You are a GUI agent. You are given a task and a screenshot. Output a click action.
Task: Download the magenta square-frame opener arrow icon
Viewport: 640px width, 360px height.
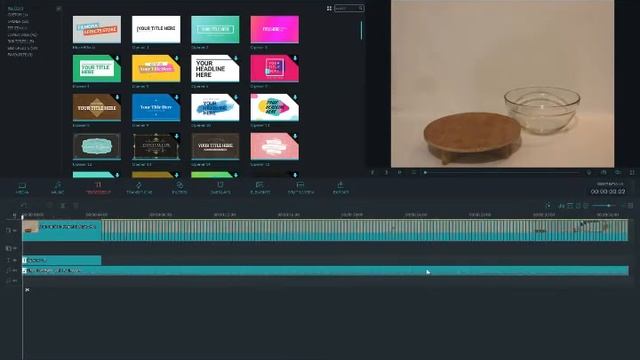pos(295,58)
